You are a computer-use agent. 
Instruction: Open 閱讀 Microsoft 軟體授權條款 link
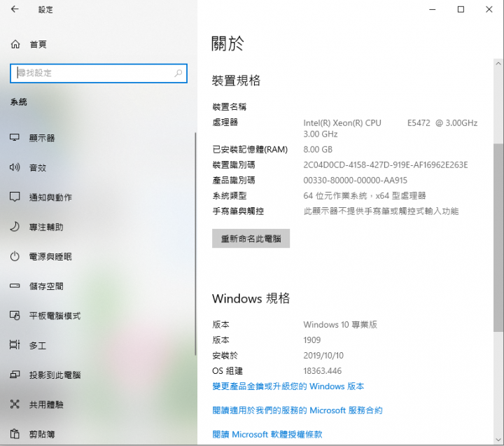(267, 434)
